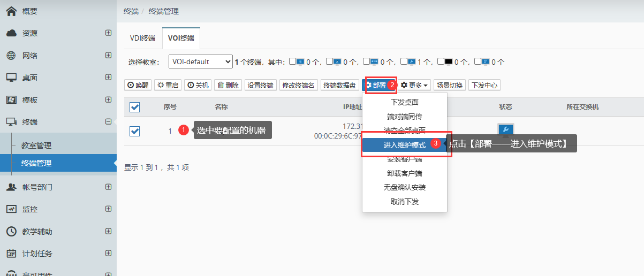
Task: Open 教室管理 in the sidebar
Action: (x=36, y=145)
